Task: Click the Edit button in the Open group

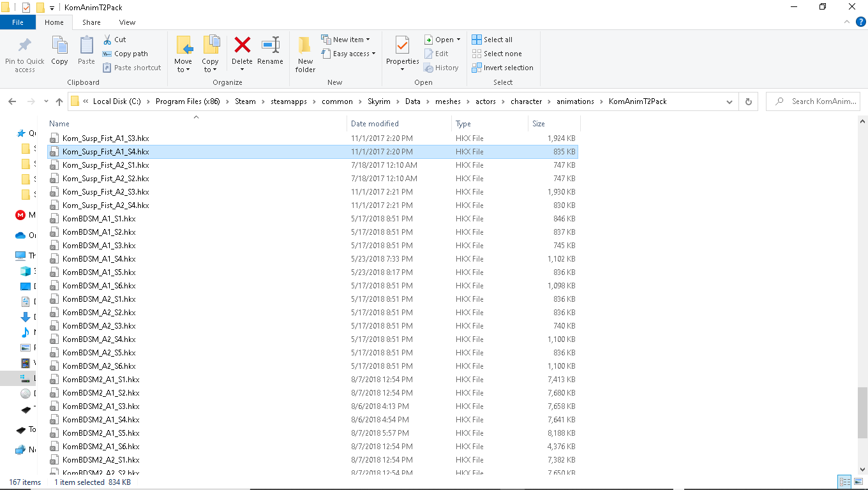Action: point(437,54)
